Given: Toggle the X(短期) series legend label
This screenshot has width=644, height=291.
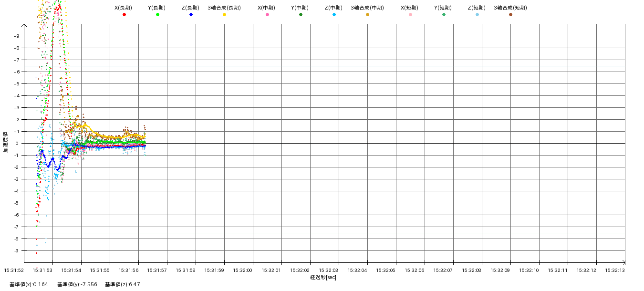Looking at the screenshot, I should click(x=410, y=8).
